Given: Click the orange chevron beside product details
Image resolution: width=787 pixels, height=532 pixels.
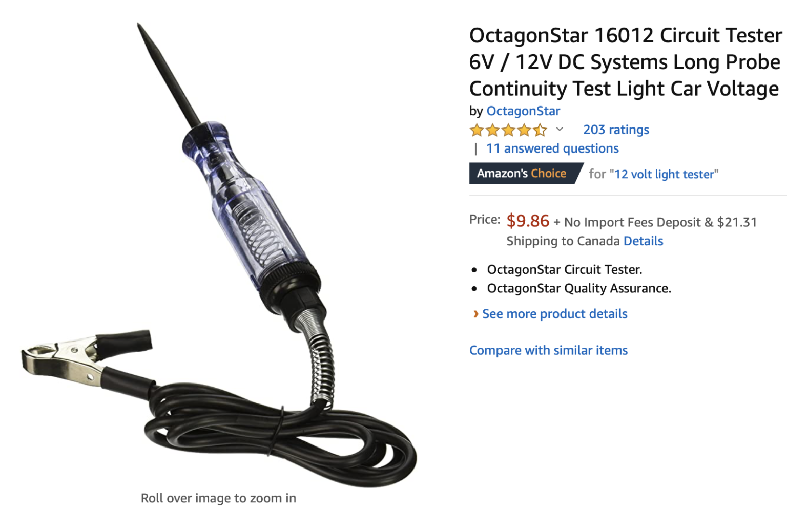Looking at the screenshot, I should 476,314.
